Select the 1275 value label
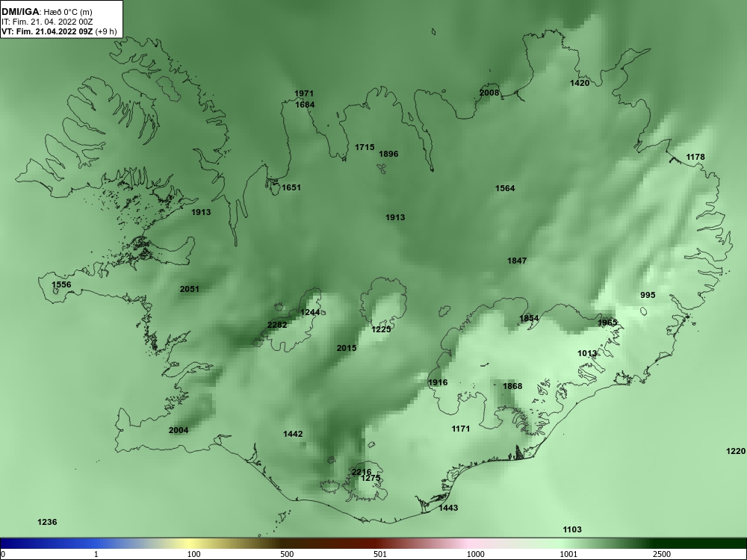The image size is (747, 560). 371,479
